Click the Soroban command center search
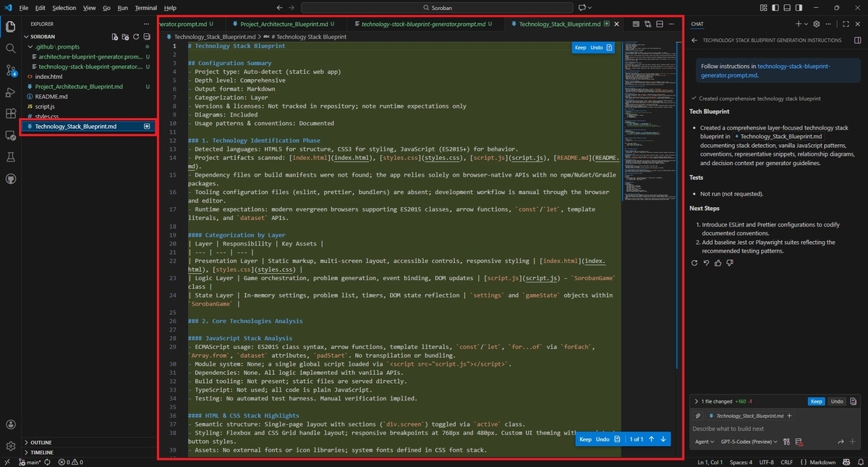Image resolution: width=868 pixels, height=467 pixels. [437, 7]
